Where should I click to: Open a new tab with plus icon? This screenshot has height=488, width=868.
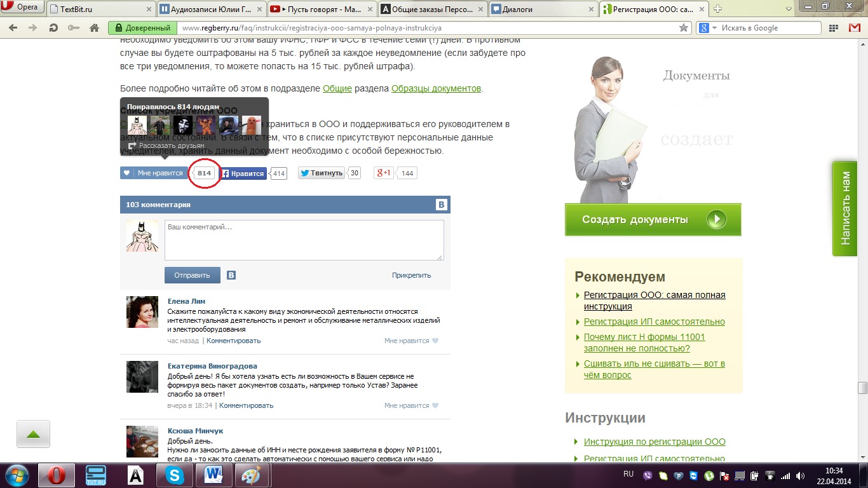click(x=717, y=9)
